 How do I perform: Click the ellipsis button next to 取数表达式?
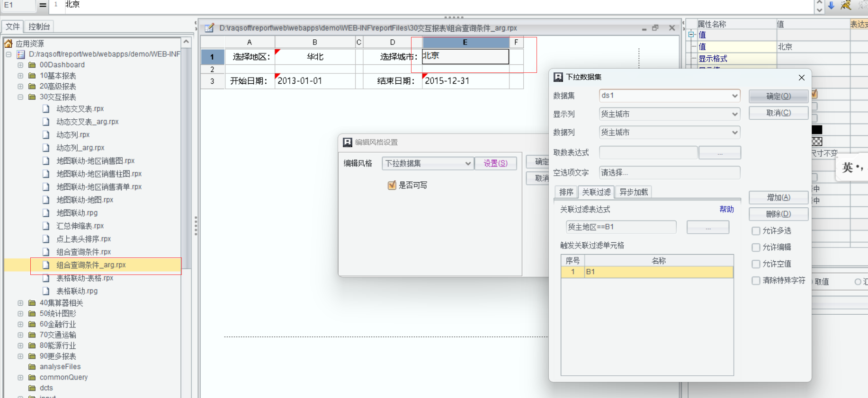click(719, 153)
